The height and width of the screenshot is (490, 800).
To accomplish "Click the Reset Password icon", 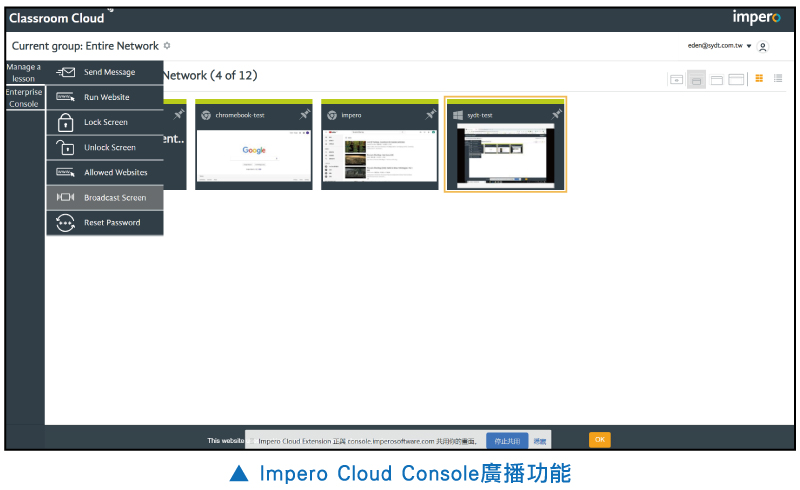I will tap(66, 222).
